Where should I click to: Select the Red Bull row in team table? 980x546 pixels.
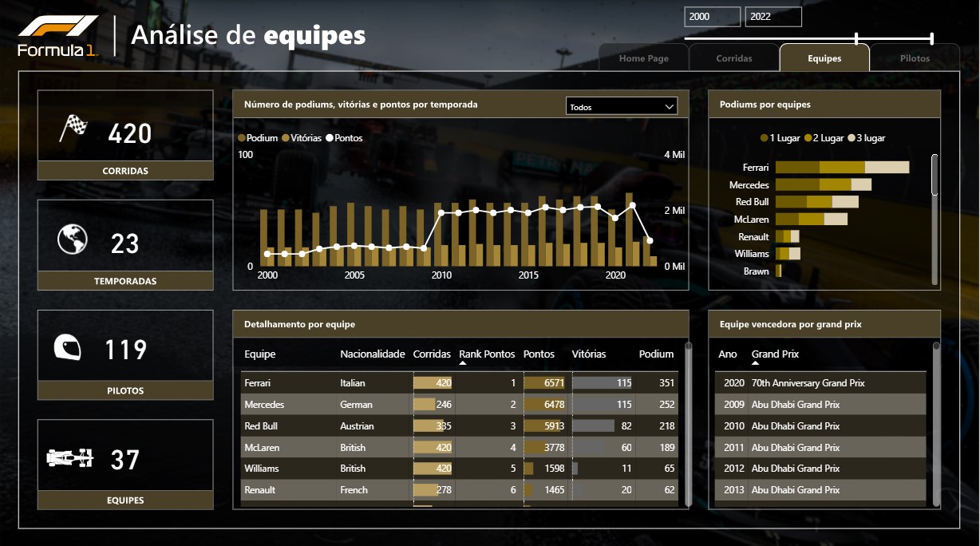(x=460, y=426)
